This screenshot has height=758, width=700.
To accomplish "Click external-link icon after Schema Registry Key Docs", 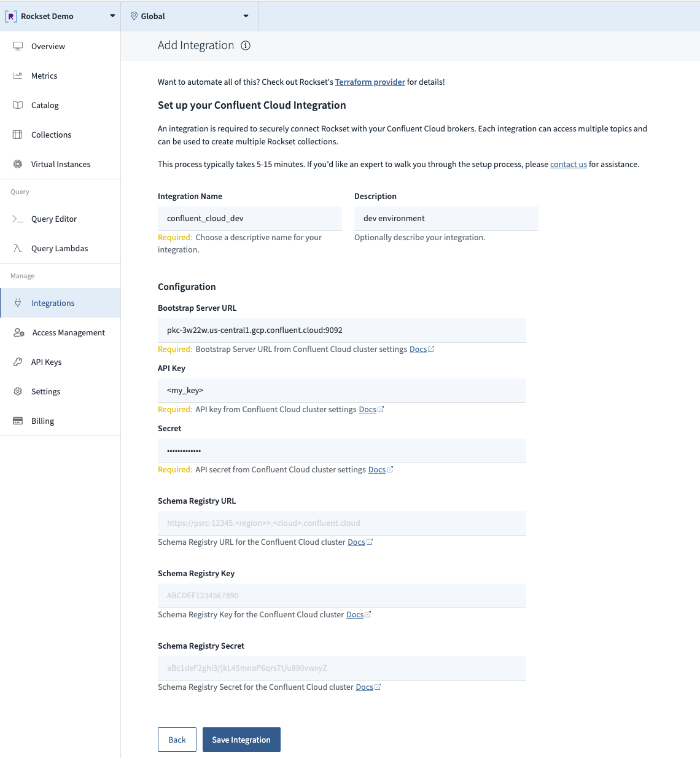I will 368,614.
